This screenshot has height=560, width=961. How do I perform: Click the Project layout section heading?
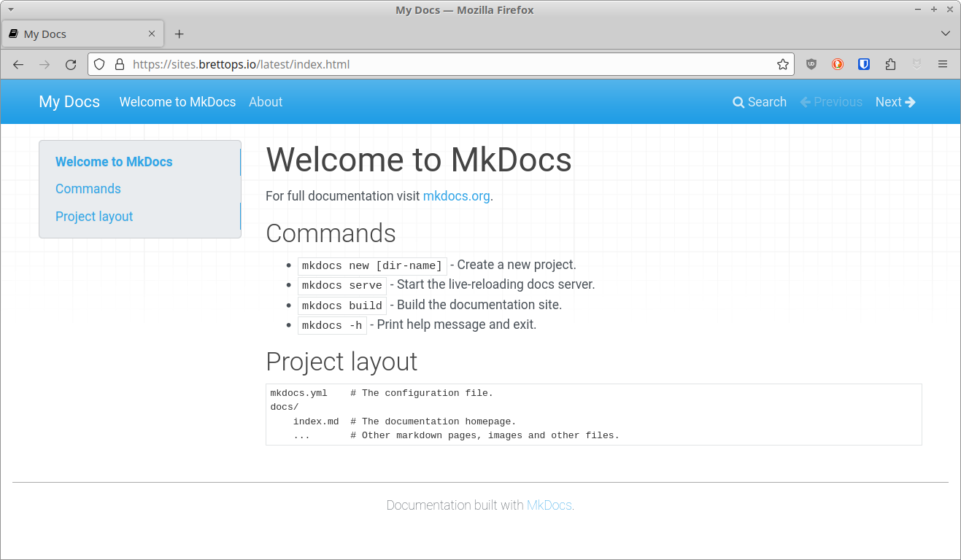point(341,362)
